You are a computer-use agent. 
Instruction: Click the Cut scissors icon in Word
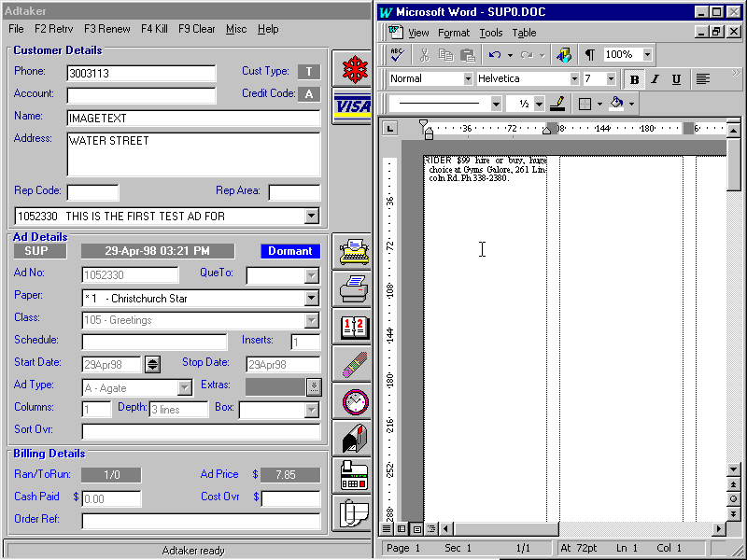coord(424,55)
